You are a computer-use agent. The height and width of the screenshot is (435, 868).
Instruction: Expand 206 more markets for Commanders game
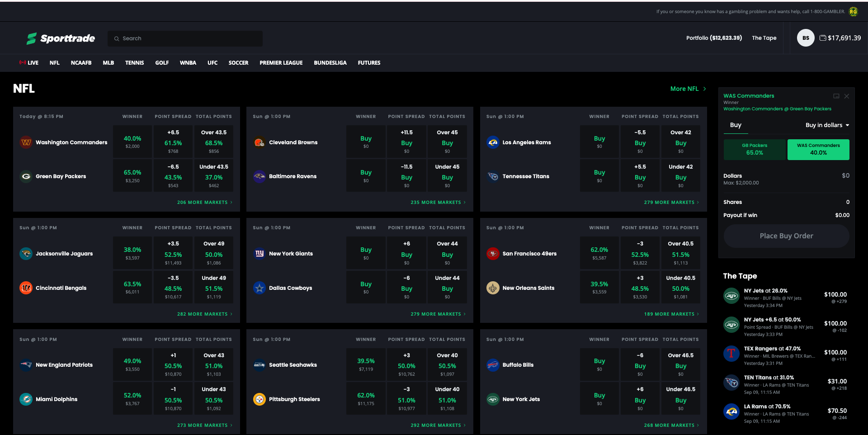click(205, 203)
